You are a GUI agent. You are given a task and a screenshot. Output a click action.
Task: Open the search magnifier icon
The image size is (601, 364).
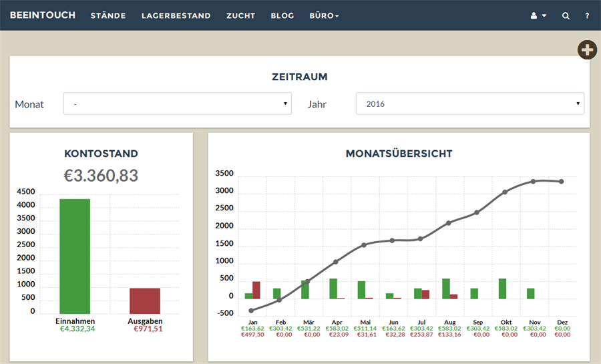point(566,16)
